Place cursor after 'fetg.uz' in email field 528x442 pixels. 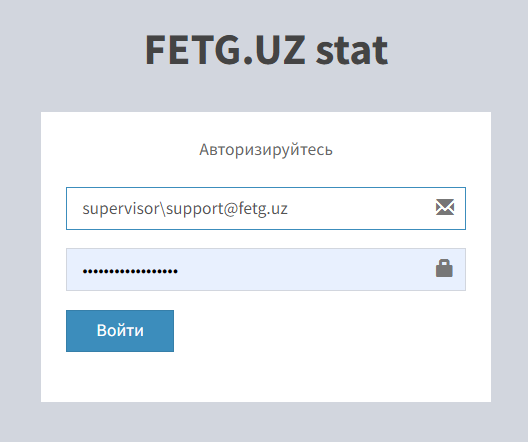(x=288, y=209)
